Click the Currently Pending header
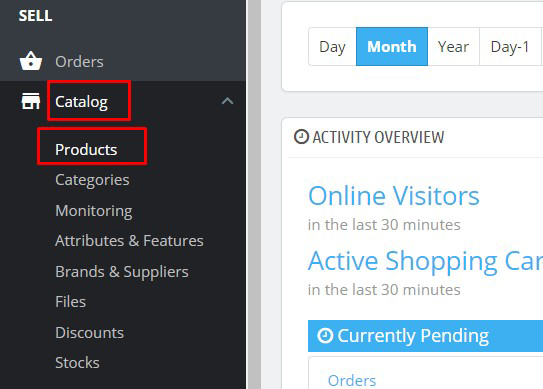 click(x=425, y=336)
